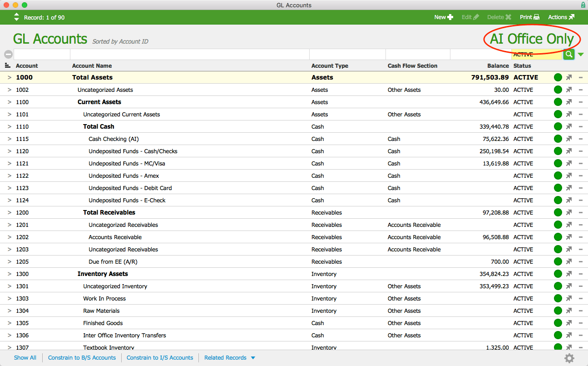Click the minus toggle on the 1002 row

[581, 90]
